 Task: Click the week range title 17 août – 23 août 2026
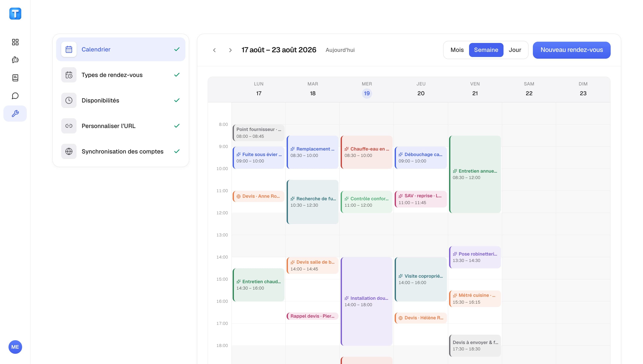click(279, 50)
